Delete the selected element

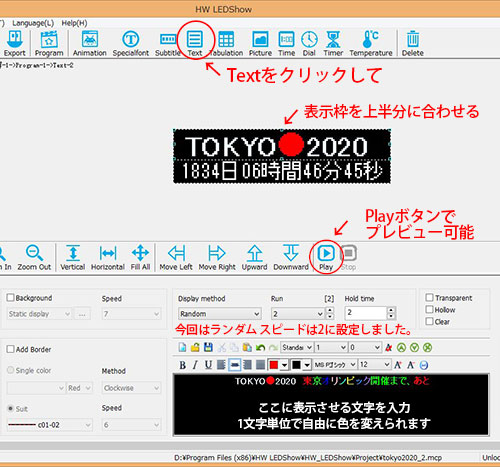(x=413, y=44)
